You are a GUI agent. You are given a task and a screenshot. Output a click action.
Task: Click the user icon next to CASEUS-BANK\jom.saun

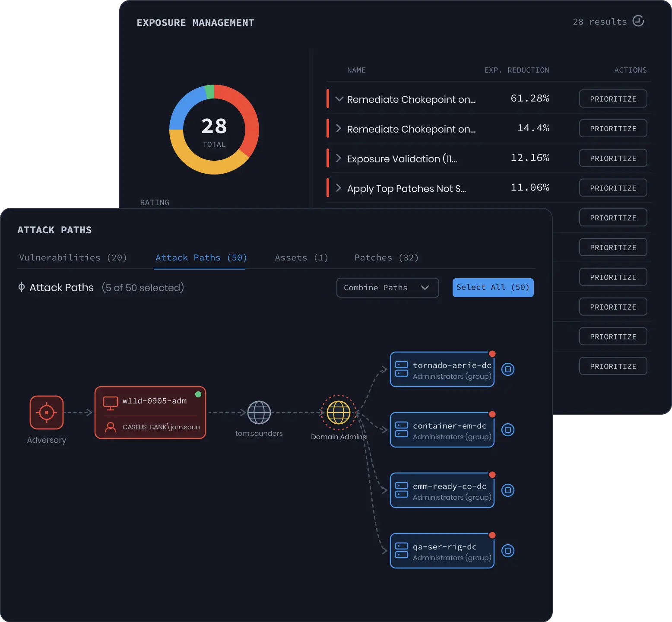(x=111, y=427)
